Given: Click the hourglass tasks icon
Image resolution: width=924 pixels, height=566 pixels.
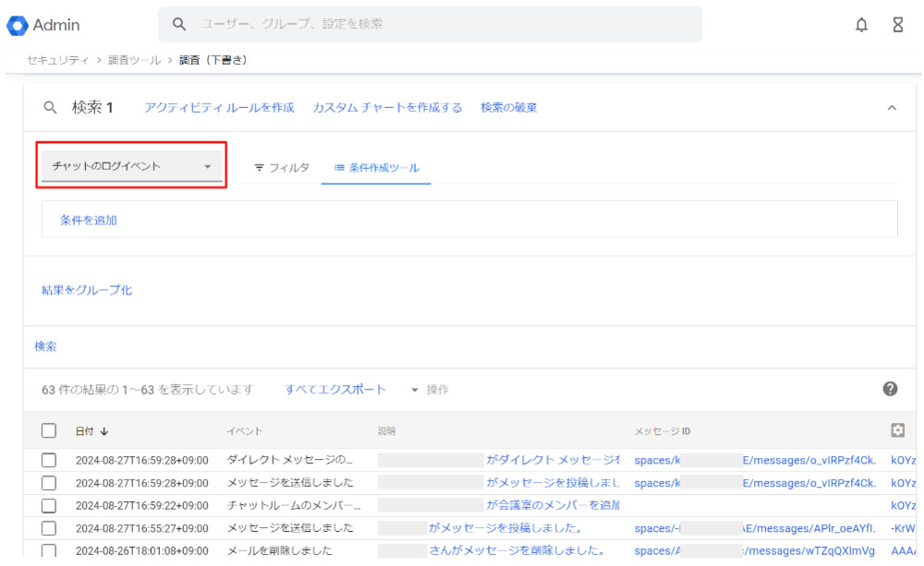Looking at the screenshot, I should point(897,25).
